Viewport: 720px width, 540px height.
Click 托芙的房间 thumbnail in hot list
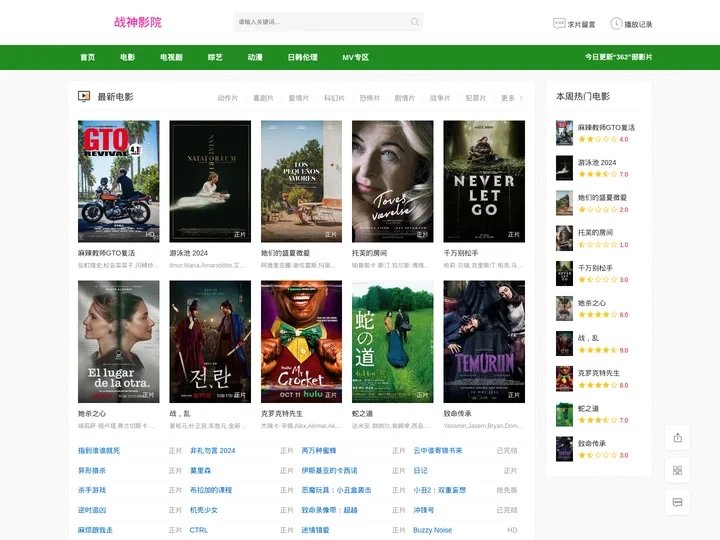564,238
